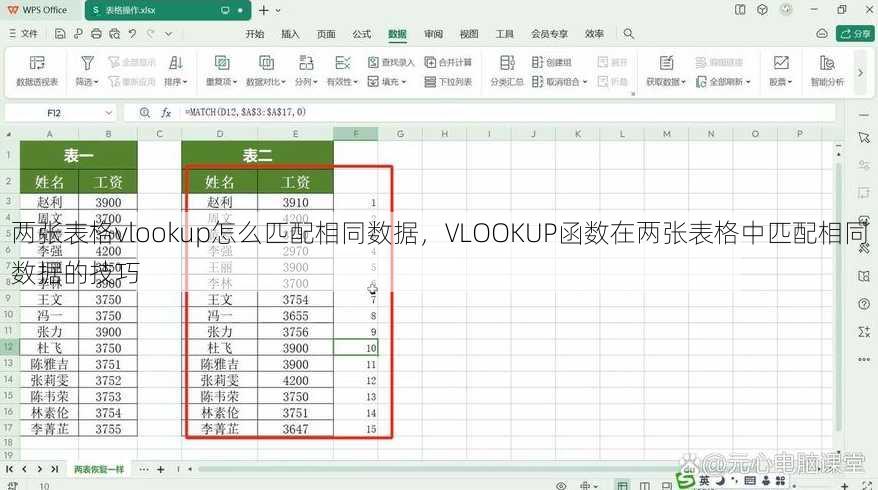878x490 pixels.
Task: Switch to the 审阅 Review tab
Action: point(433,34)
